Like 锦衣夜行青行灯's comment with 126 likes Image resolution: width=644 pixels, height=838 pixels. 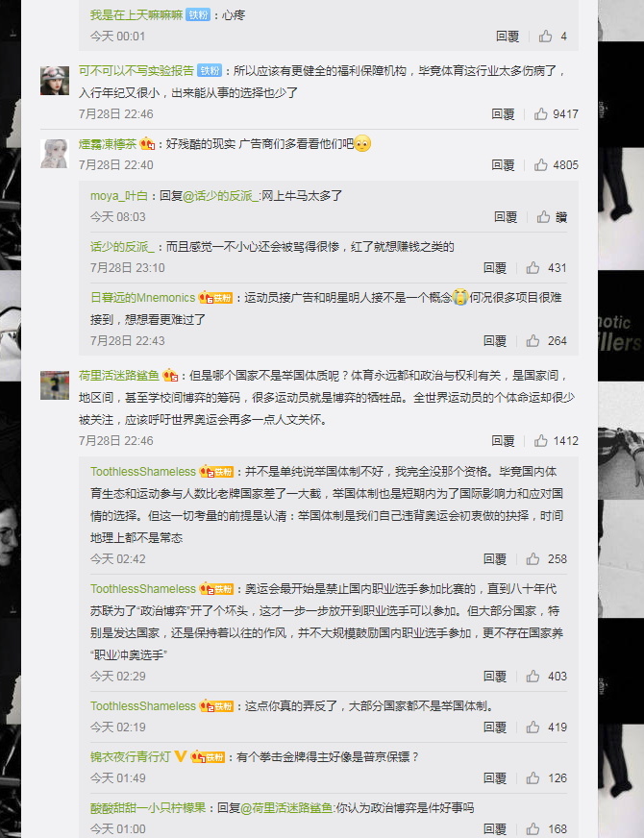[533, 778]
